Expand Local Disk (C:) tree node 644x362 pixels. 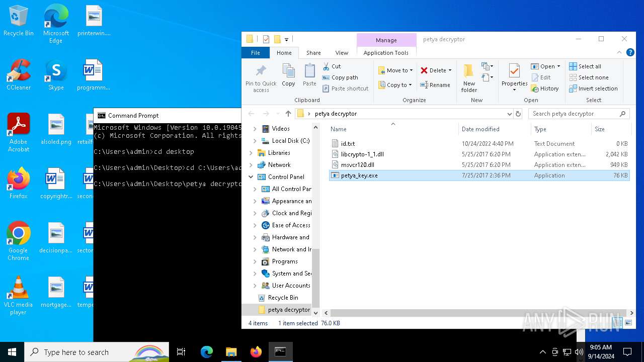point(255,141)
